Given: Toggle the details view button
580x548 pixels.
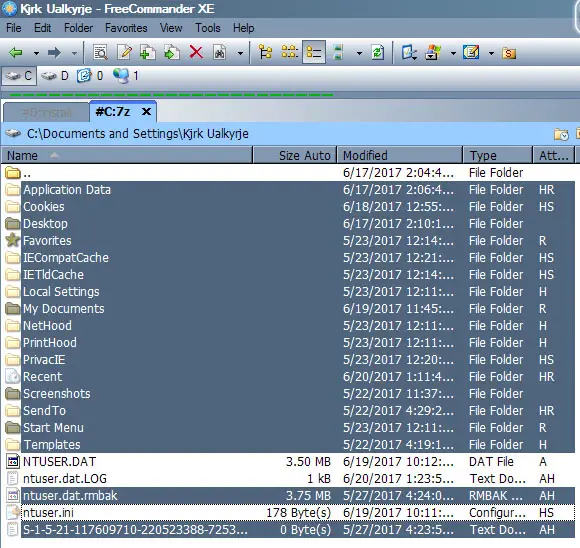Looking at the screenshot, I should [314, 52].
